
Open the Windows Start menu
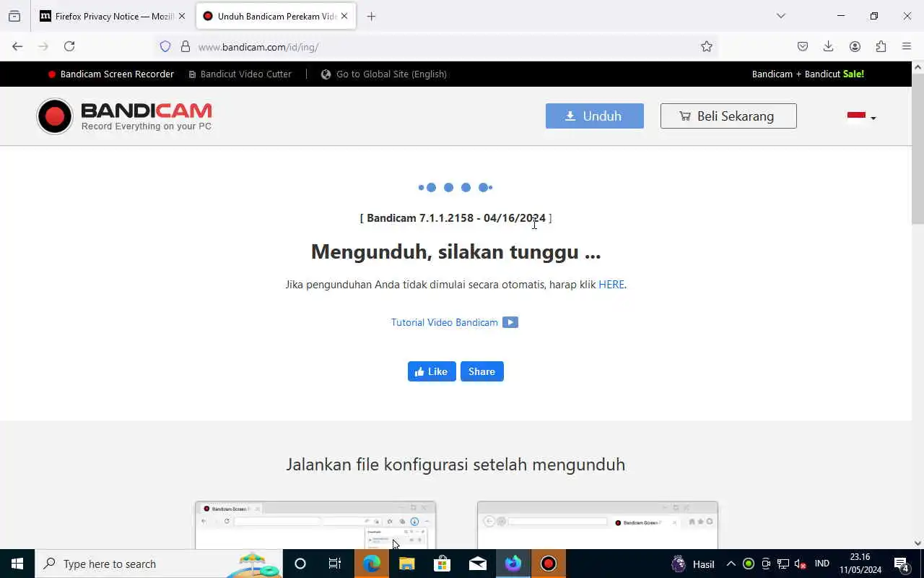pos(17,564)
